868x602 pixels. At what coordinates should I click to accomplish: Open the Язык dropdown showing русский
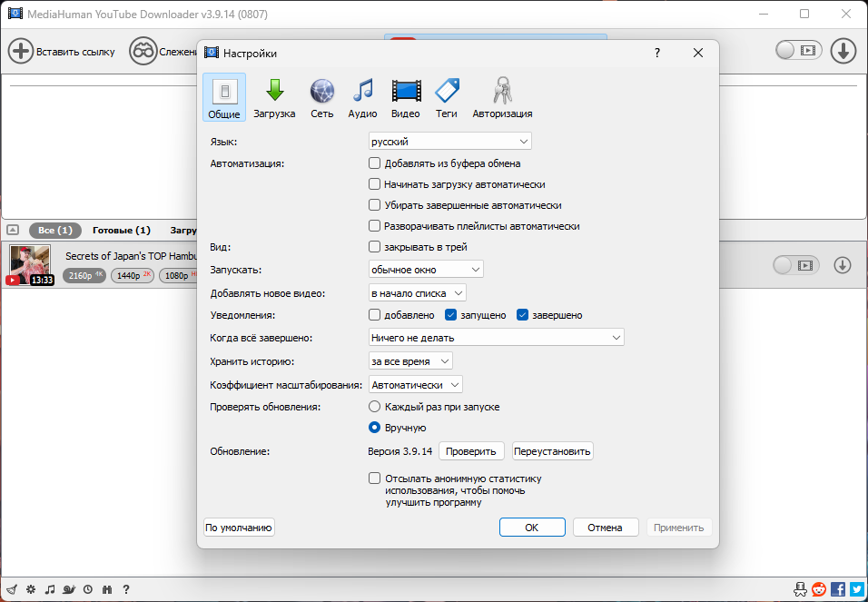point(450,142)
